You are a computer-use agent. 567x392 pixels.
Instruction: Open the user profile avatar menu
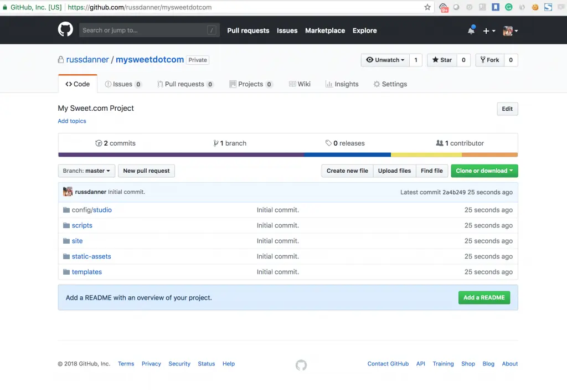pyautogui.click(x=510, y=31)
